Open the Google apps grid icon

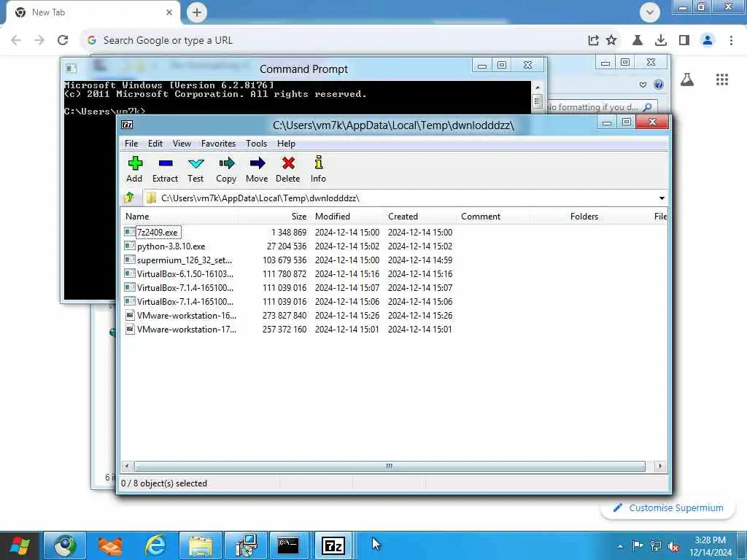coord(722,79)
